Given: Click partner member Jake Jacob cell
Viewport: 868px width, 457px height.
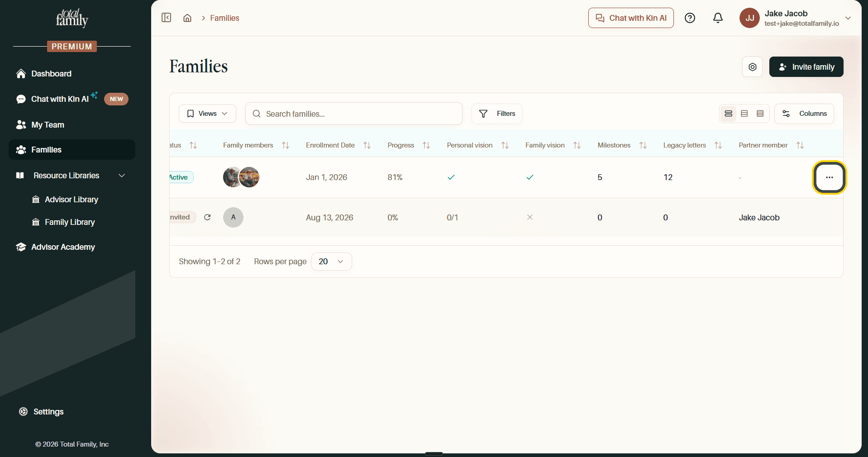Looking at the screenshot, I should coord(759,218).
